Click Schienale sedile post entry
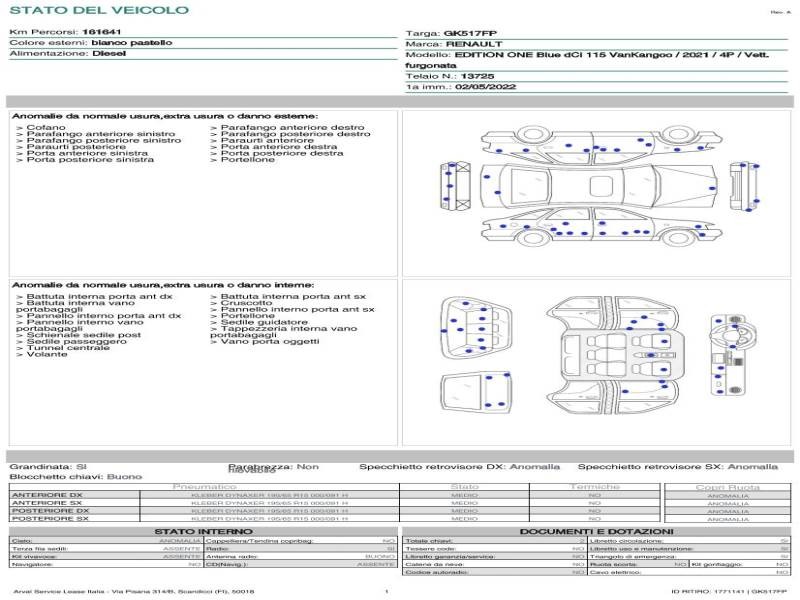This screenshot has height=600, width=800. tap(78, 335)
